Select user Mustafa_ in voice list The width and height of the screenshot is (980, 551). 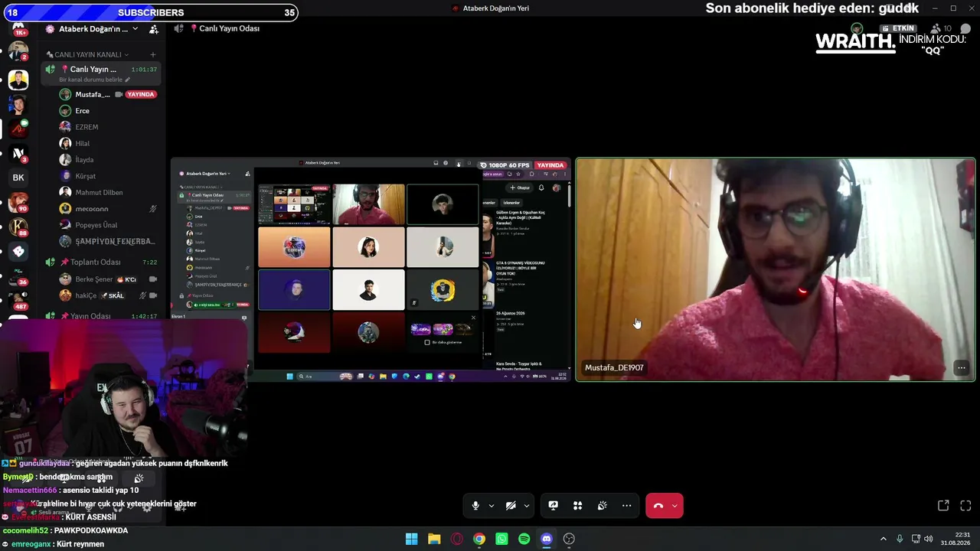point(93,94)
